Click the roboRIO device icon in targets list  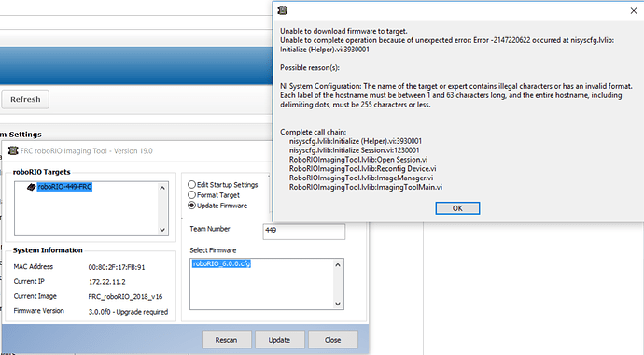point(31,187)
